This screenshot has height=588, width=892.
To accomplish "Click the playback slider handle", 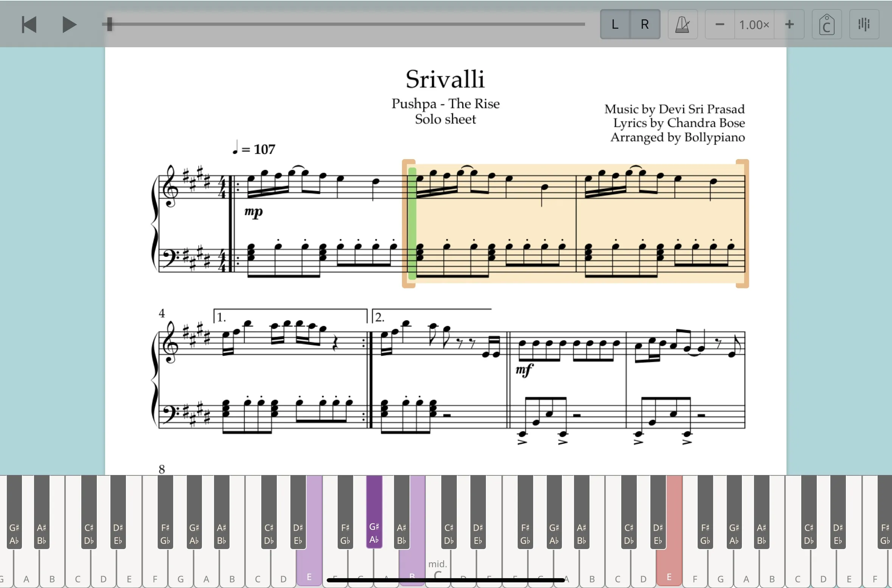I will tap(109, 24).
